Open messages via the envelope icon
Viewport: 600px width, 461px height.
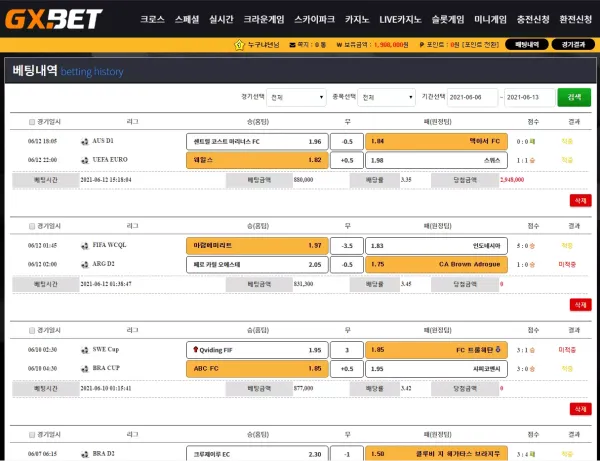[x=292, y=45]
